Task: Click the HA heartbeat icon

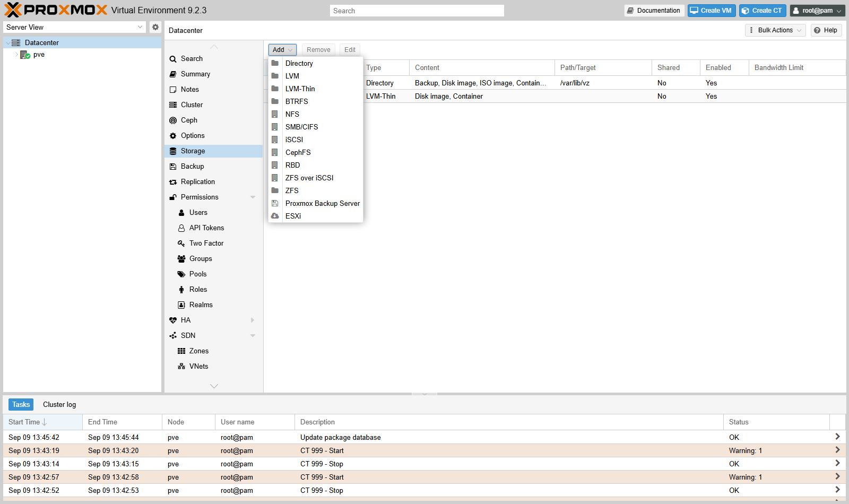Action: point(173,320)
